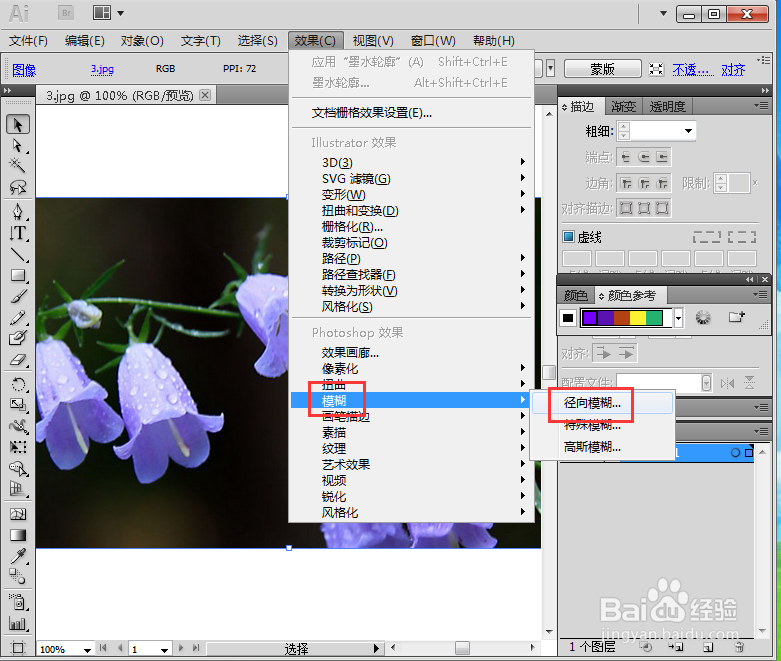Choose 文档栅格效果设置(E)... entry
The image size is (781, 661).
[x=411, y=113]
